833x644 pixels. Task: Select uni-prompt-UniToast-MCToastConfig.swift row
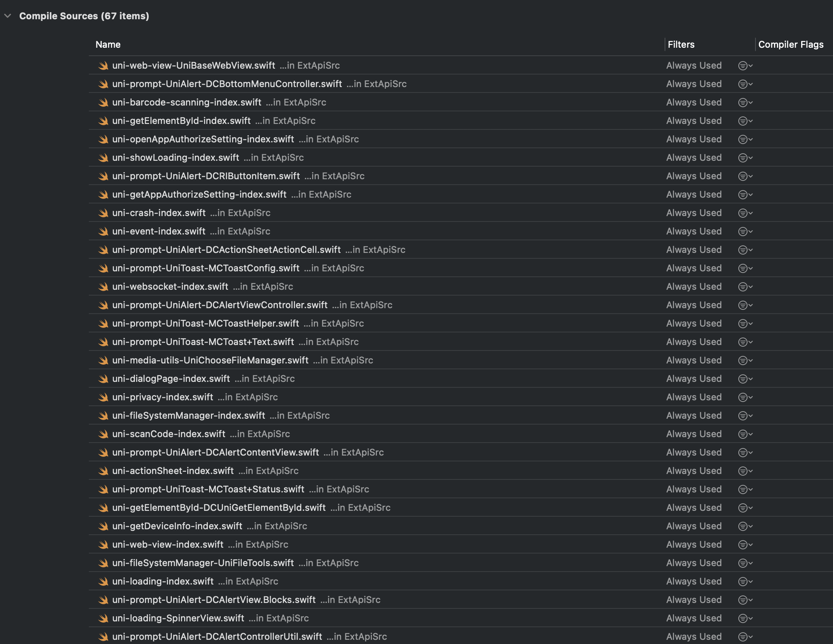pyautogui.click(x=461, y=268)
